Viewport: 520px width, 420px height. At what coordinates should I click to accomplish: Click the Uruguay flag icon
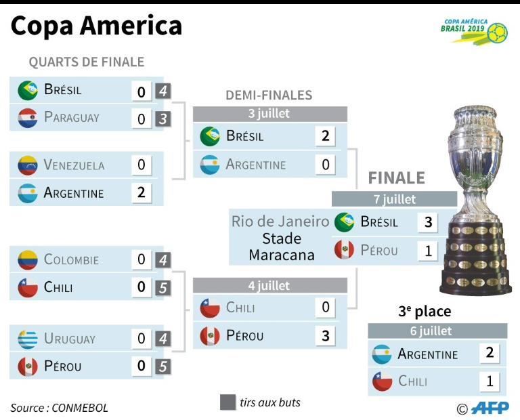[28, 339]
